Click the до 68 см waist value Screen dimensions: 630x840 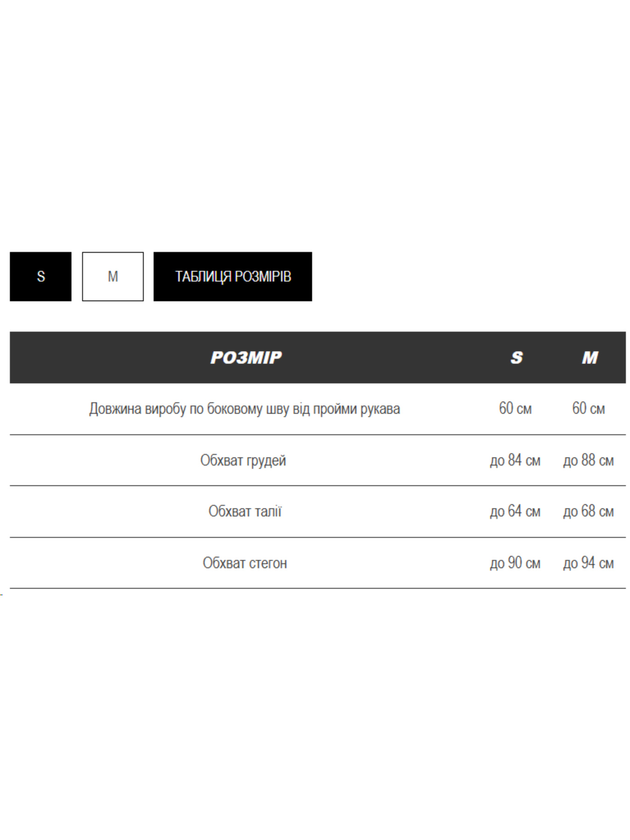[x=588, y=511]
